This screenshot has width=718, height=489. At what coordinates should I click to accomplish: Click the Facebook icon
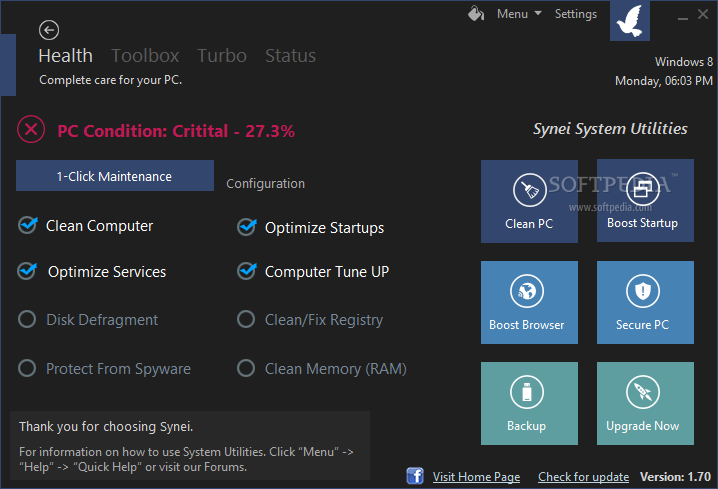coord(415,476)
